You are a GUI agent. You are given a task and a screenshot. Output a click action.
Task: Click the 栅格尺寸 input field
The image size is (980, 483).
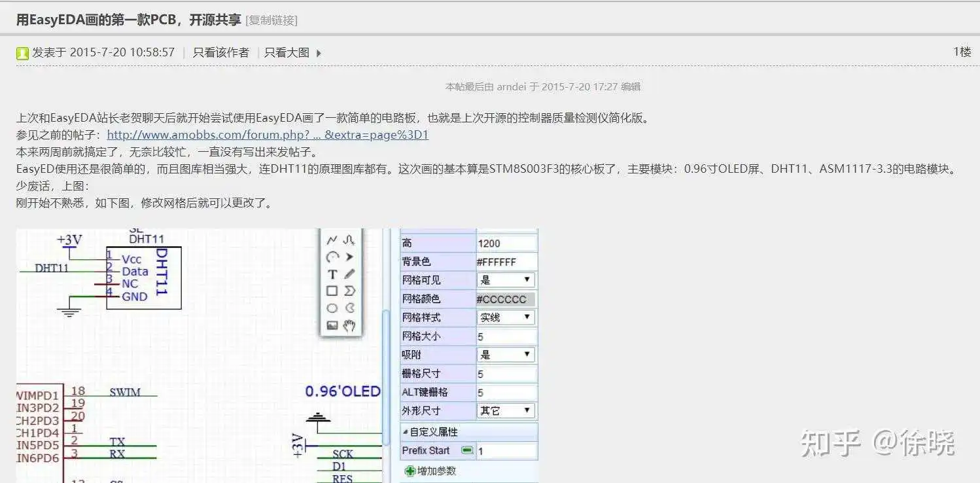[x=506, y=374]
